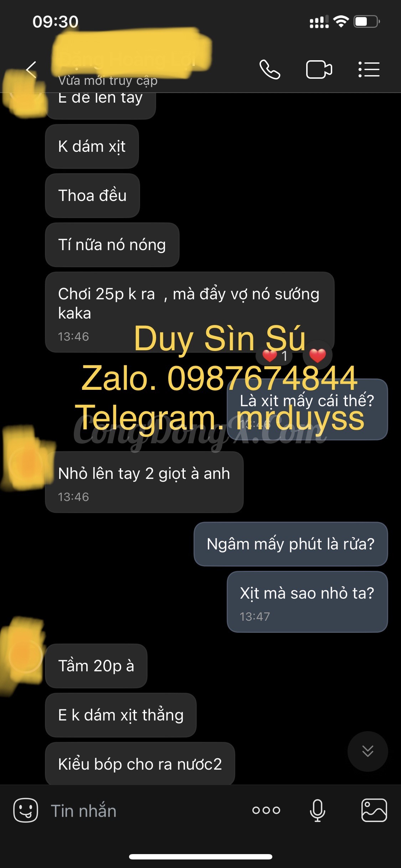
Task: Tap the red heart react button
Action: [318, 356]
